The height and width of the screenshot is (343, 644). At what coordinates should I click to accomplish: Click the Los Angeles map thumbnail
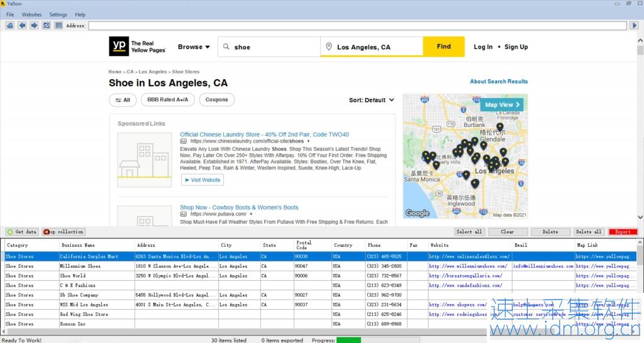tap(465, 156)
